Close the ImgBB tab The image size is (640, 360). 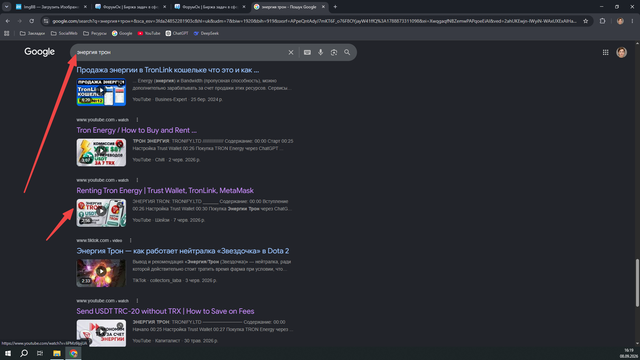tap(85, 7)
